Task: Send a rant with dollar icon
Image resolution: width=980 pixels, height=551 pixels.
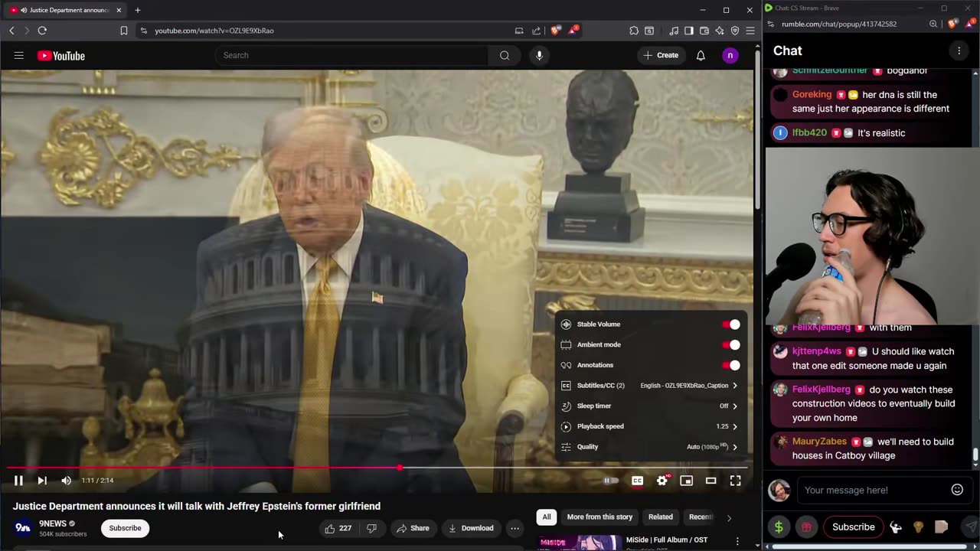Action: point(779,527)
